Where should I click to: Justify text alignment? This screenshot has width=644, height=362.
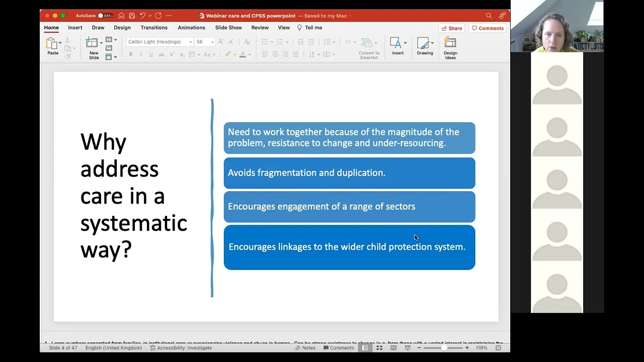pyautogui.click(x=296, y=54)
